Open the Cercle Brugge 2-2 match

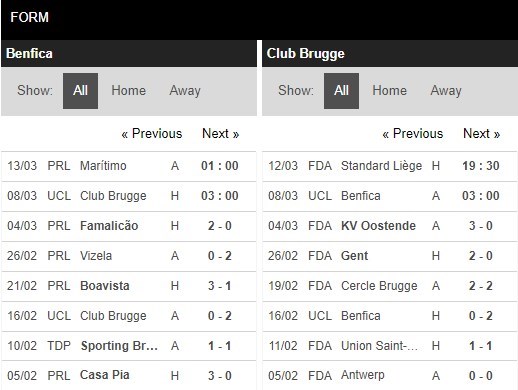pyautogui.click(x=390, y=286)
